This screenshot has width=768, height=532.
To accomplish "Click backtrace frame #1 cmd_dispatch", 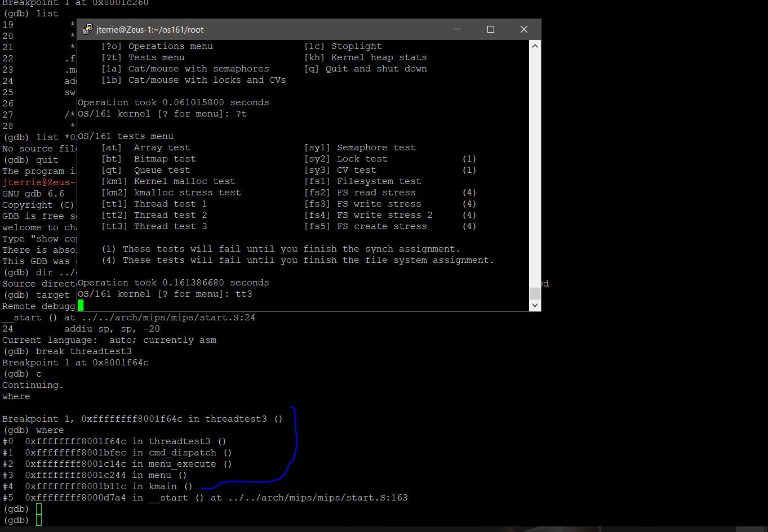I will pos(117,453).
